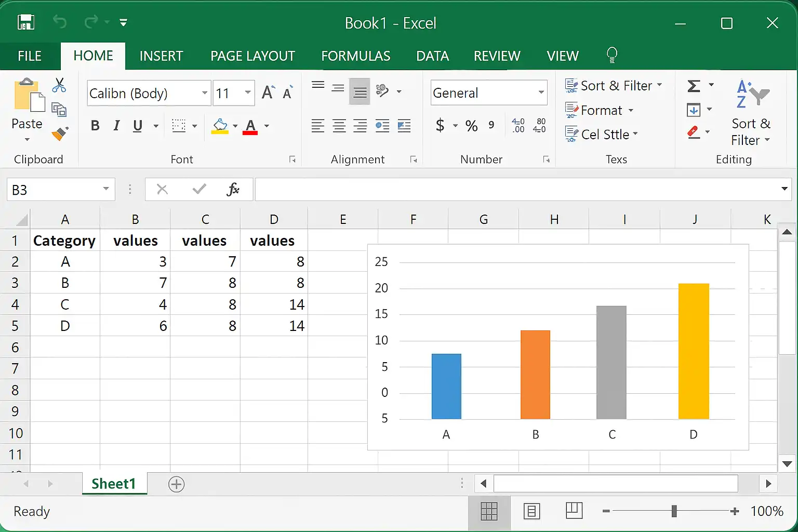Viewport: 798px width, 532px height.
Task: Toggle Bold formatting
Action: pos(95,126)
